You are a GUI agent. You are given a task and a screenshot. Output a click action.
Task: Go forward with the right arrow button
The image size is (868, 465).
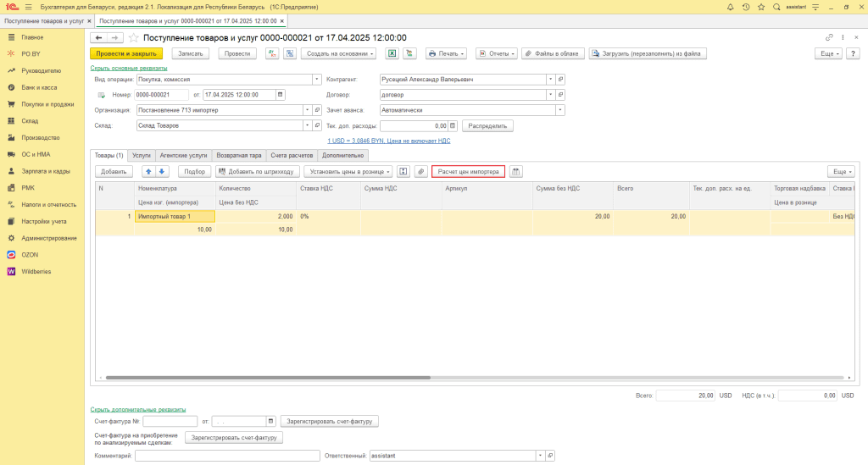pos(114,37)
